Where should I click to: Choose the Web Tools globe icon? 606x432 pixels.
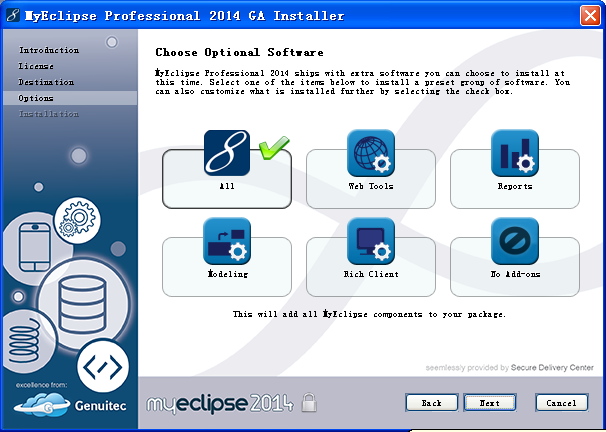click(371, 153)
